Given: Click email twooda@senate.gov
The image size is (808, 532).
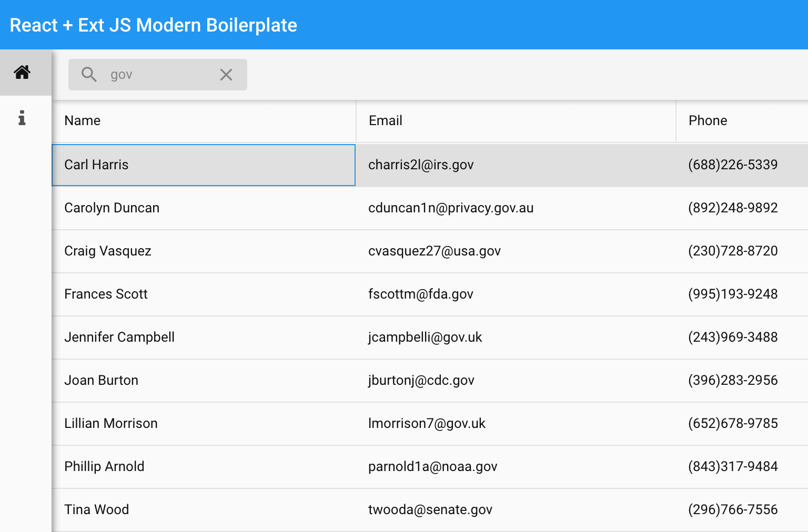Looking at the screenshot, I should pos(430,510).
